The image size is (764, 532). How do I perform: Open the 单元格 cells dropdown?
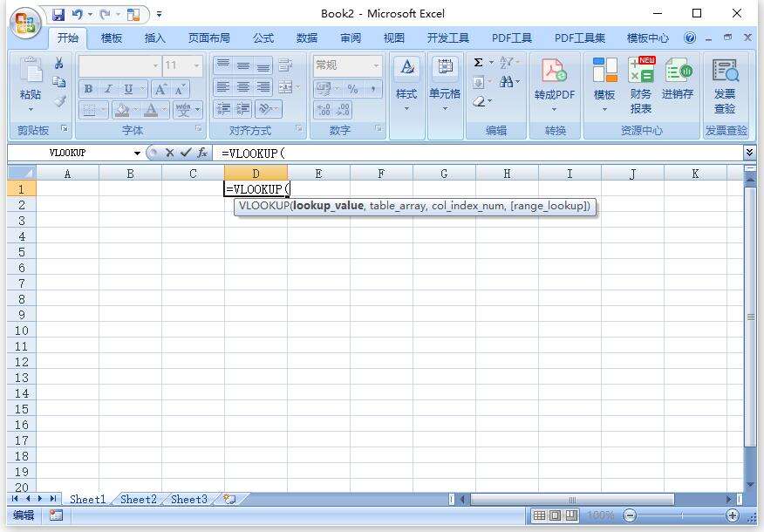(x=445, y=85)
